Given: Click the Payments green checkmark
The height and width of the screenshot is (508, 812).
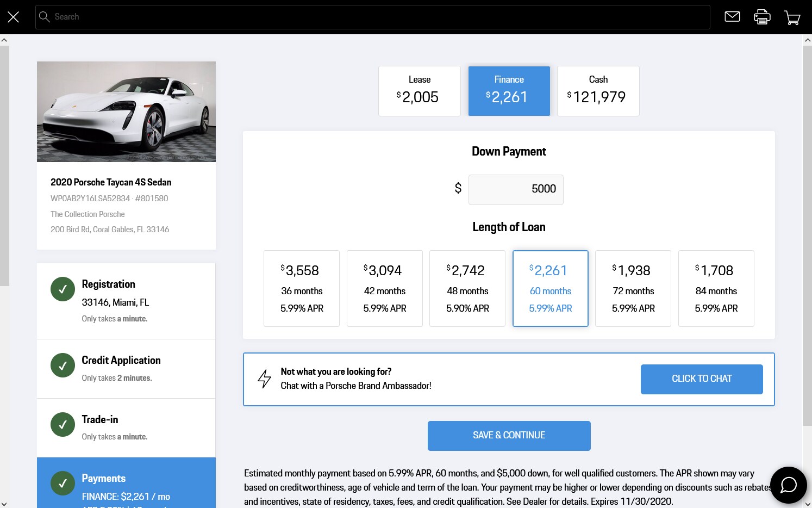Looking at the screenshot, I should click(x=63, y=483).
